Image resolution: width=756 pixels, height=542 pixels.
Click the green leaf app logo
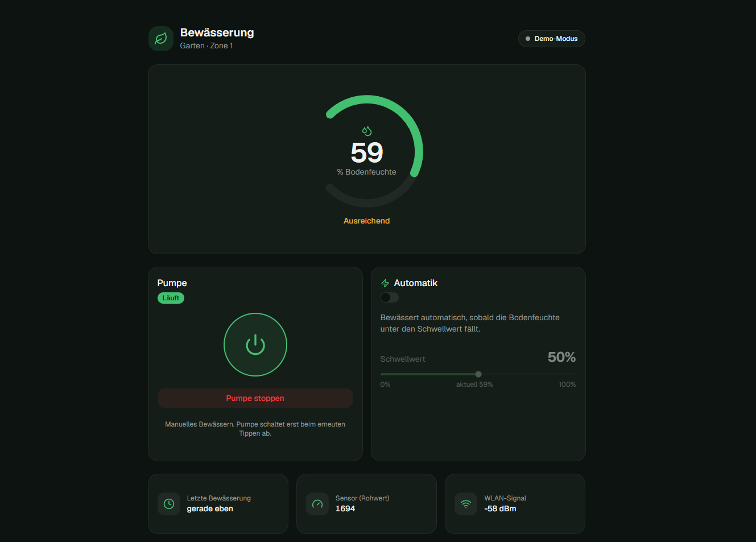pyautogui.click(x=161, y=39)
